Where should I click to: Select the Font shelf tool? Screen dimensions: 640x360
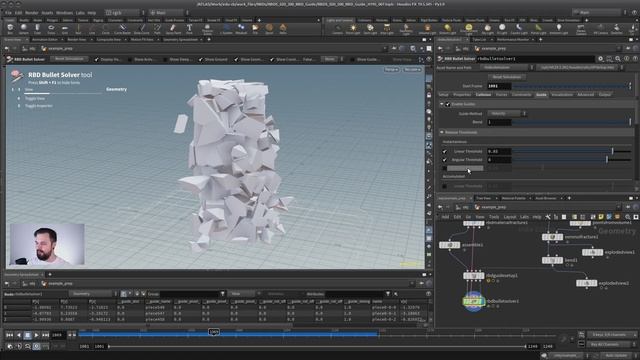point(189,29)
